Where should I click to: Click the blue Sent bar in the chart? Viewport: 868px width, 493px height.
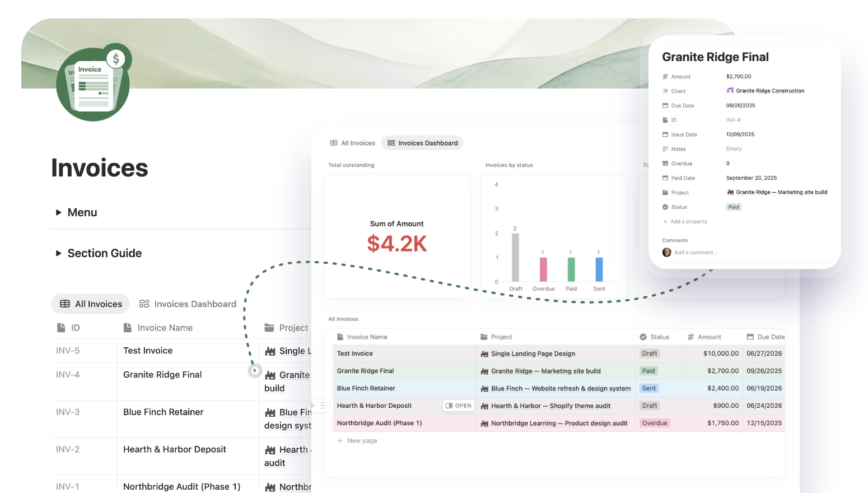tap(599, 269)
